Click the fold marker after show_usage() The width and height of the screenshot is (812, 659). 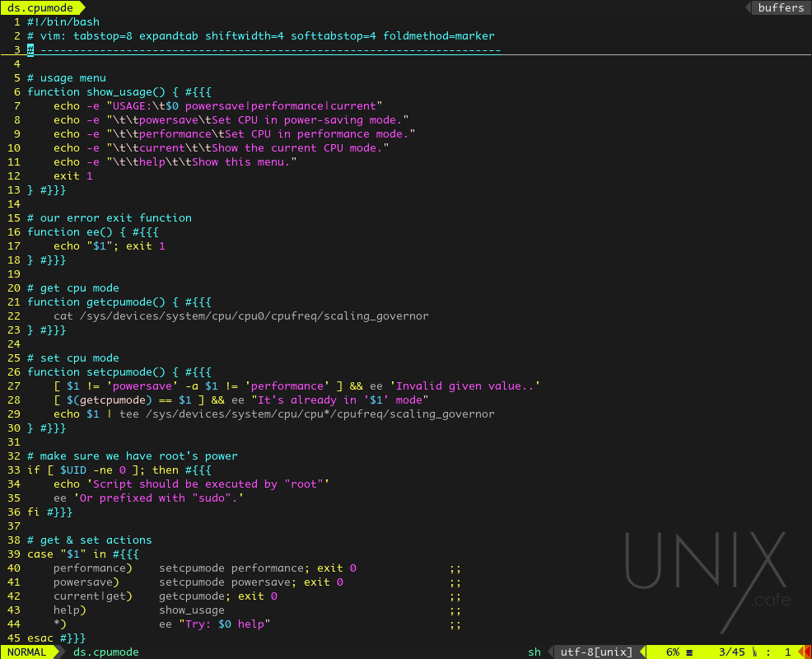[x=198, y=91]
